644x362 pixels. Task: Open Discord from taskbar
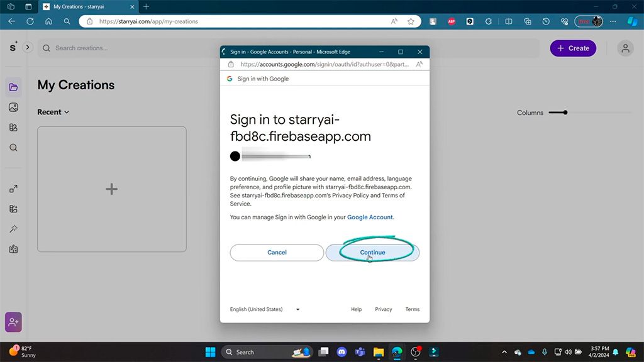341,352
